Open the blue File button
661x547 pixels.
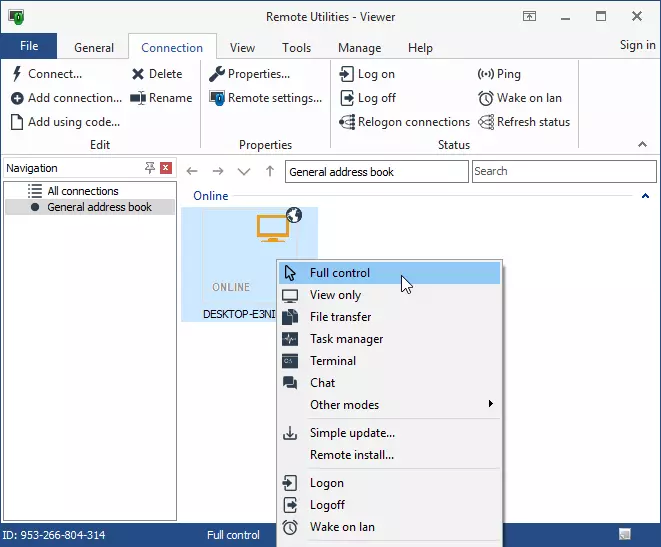pos(29,46)
